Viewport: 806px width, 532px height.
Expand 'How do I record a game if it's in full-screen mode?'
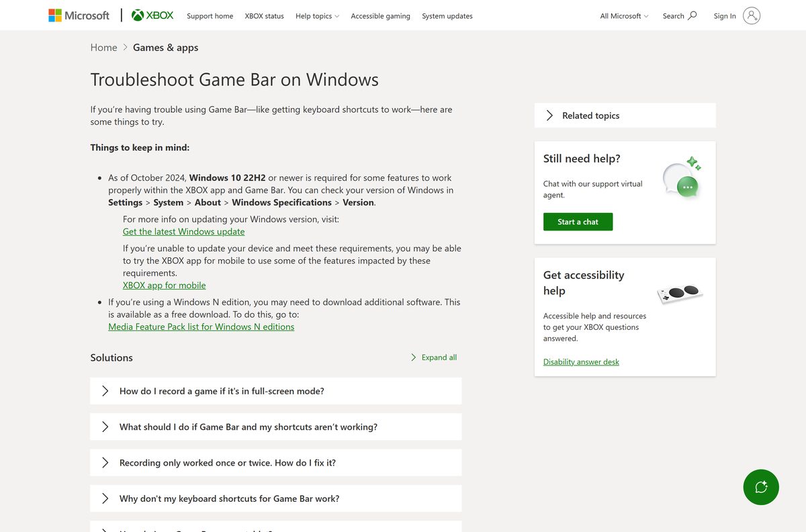[x=275, y=391]
